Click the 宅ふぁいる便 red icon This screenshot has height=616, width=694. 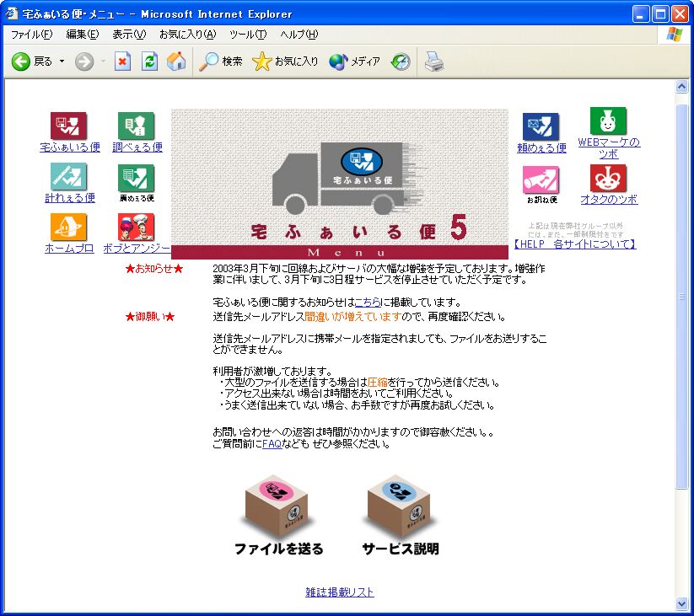(69, 126)
